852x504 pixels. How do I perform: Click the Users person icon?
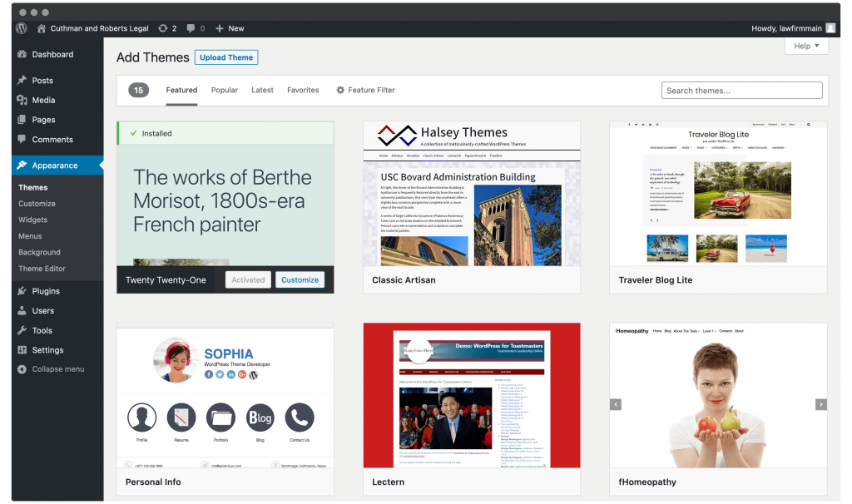pyautogui.click(x=22, y=311)
